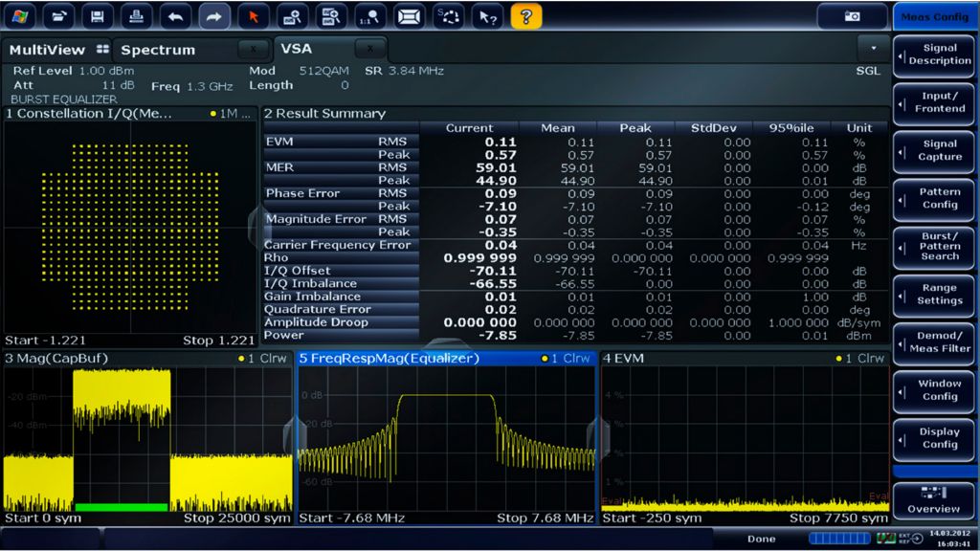980x551 pixels.
Task: Take a screenshot with the camera icon
Action: click(852, 16)
